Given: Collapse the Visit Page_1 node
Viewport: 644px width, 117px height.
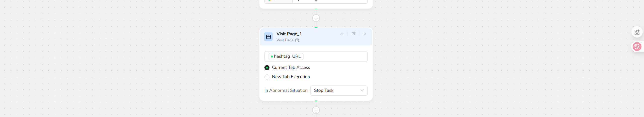Looking at the screenshot, I should pyautogui.click(x=342, y=34).
